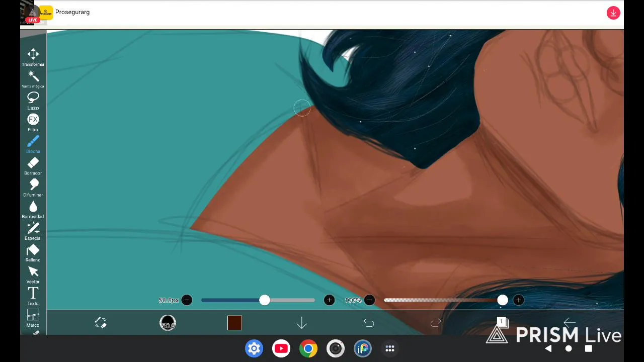The image size is (644, 362).
Task: Increase opacity with plus button
Action: pyautogui.click(x=519, y=300)
